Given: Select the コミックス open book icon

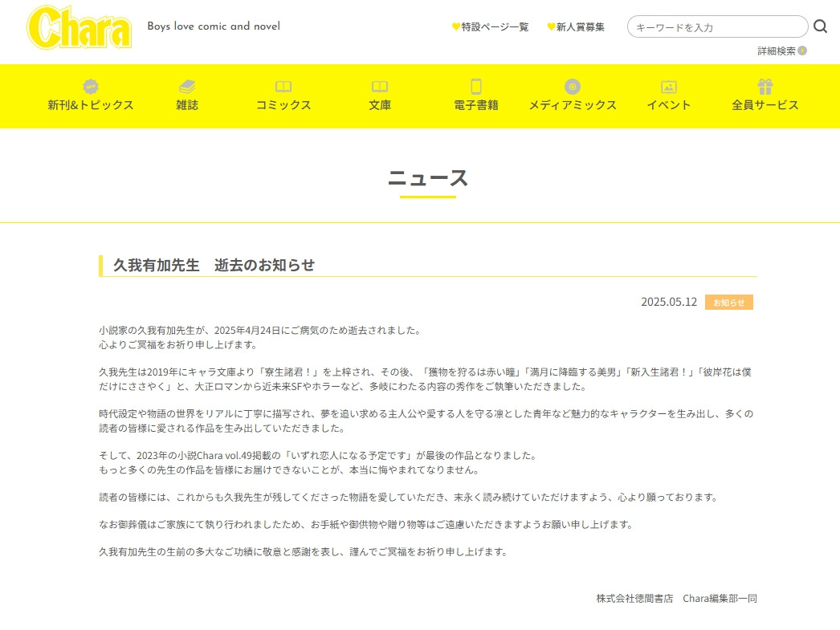Looking at the screenshot, I should pos(283,87).
